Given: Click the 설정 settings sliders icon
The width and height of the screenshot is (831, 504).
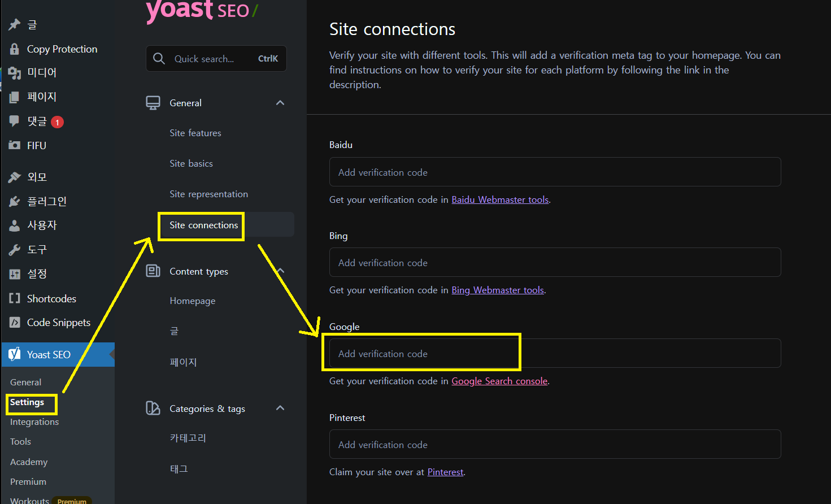Looking at the screenshot, I should 15,274.
